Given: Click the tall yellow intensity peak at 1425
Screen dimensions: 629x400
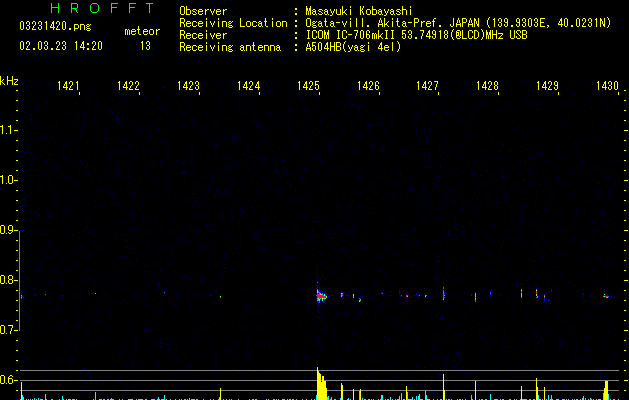Looking at the screenshot, I should coord(321,384).
